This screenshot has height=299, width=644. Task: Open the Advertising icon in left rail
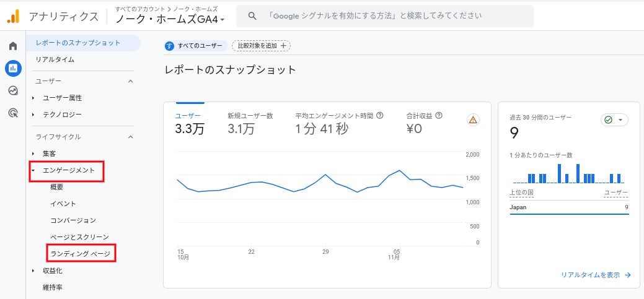pos(13,113)
